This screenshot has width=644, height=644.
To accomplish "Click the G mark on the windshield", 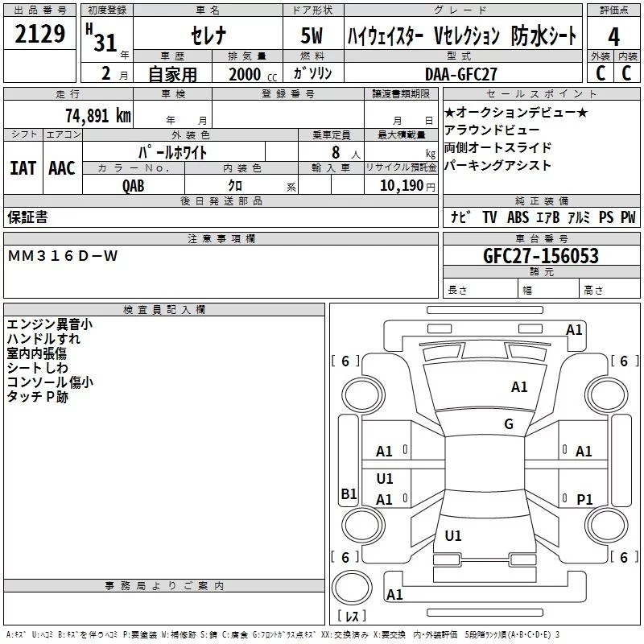I will [508, 424].
